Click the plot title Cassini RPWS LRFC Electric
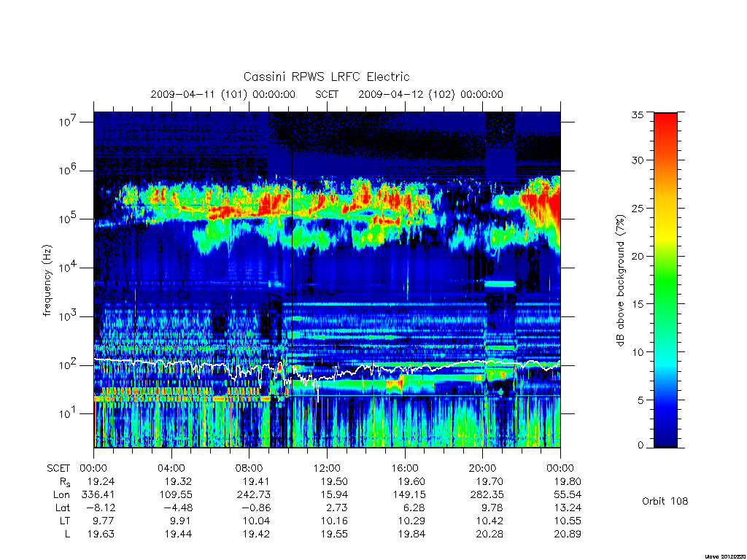This screenshot has width=747, height=560. pyautogui.click(x=326, y=77)
